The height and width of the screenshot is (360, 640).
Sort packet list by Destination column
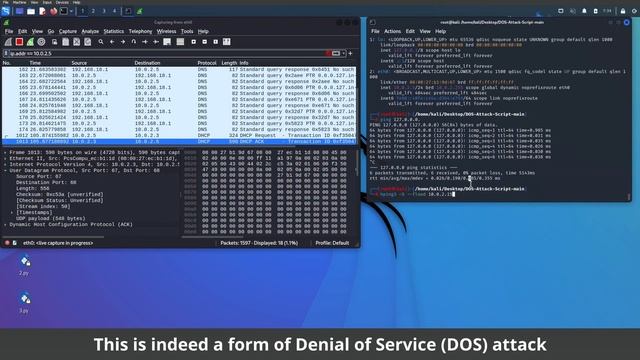coord(147,63)
